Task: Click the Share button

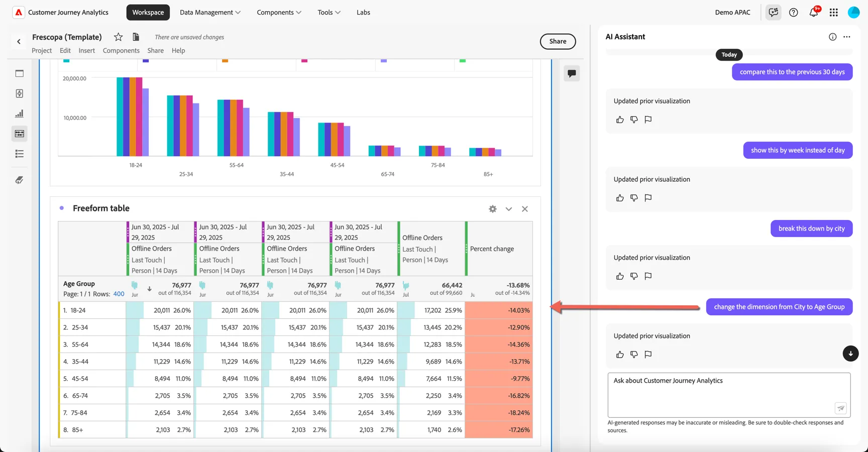Action: pos(558,41)
